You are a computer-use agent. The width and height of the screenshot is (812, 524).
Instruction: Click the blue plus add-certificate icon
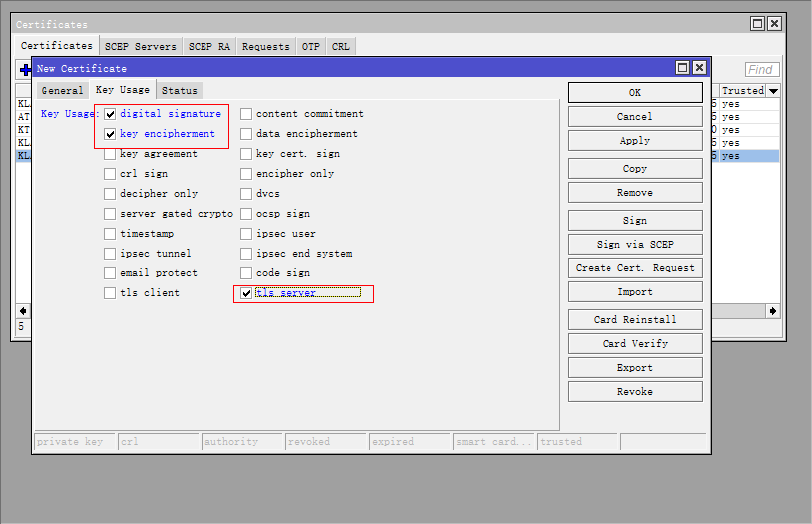click(x=24, y=70)
